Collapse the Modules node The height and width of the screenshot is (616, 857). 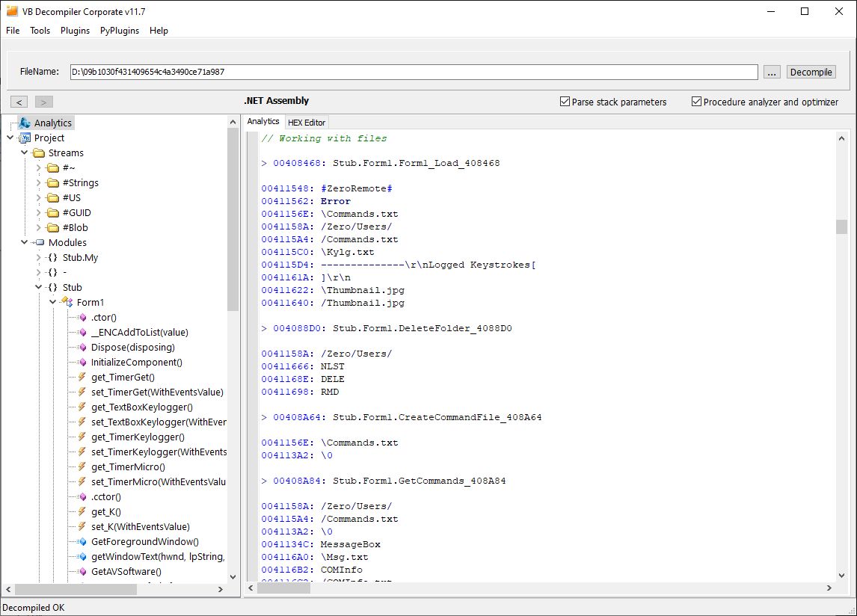point(25,242)
